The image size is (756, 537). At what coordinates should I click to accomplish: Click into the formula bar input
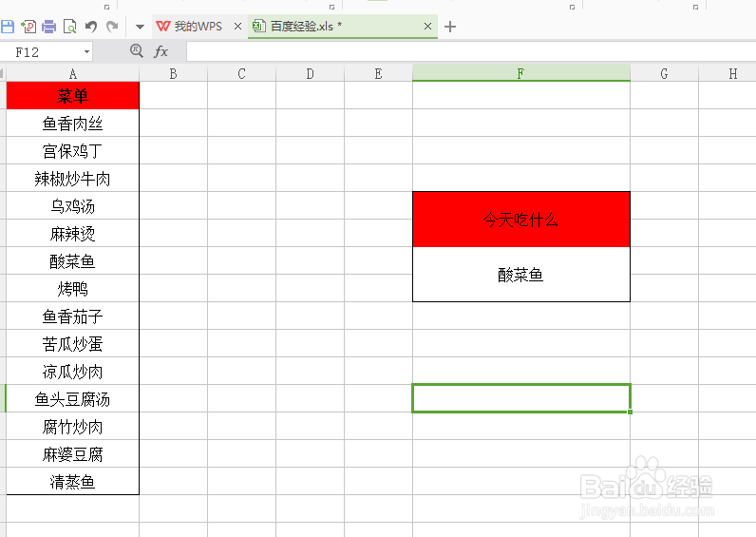[471, 51]
